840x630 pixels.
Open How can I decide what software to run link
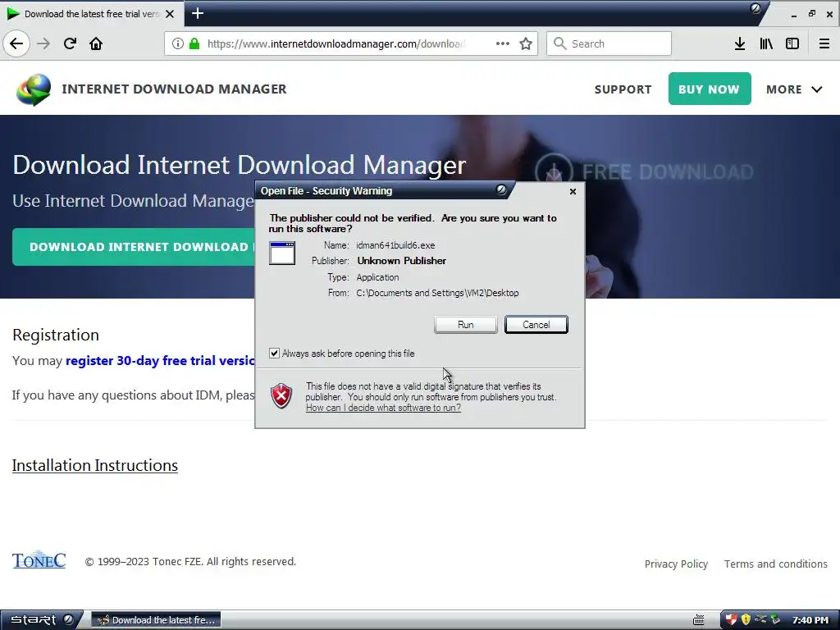click(383, 408)
